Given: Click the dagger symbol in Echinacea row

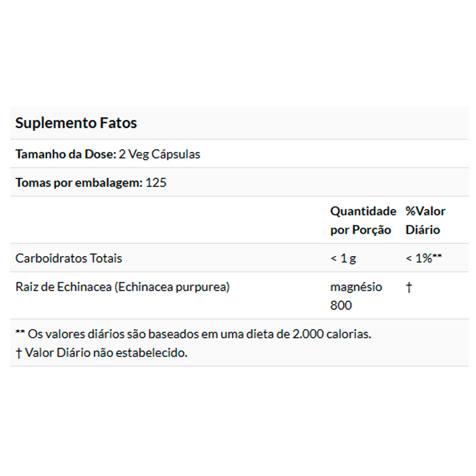Looking at the screenshot, I should click(x=408, y=288).
